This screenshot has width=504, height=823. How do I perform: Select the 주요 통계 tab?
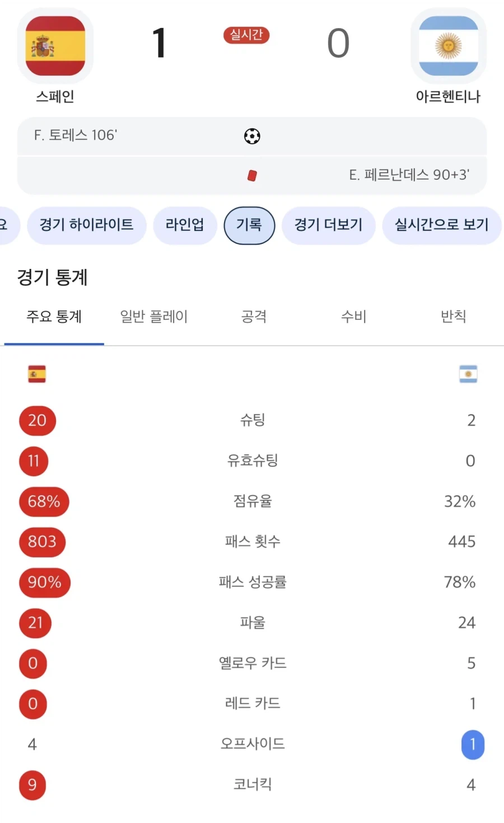tap(54, 317)
